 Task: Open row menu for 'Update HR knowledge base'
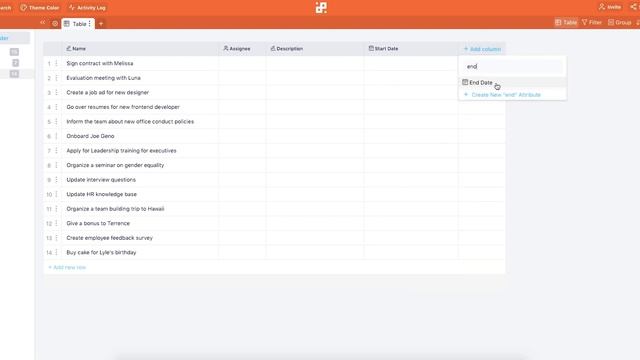click(56, 194)
